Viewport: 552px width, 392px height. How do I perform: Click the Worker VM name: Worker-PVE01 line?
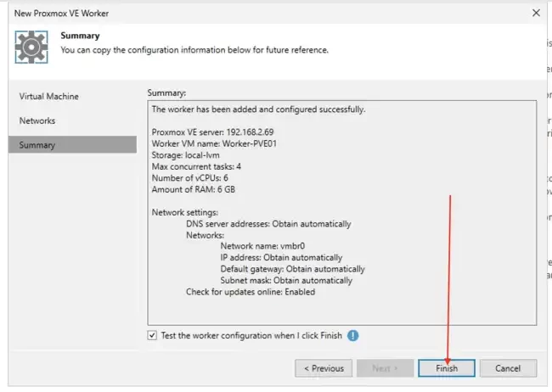[214, 143]
